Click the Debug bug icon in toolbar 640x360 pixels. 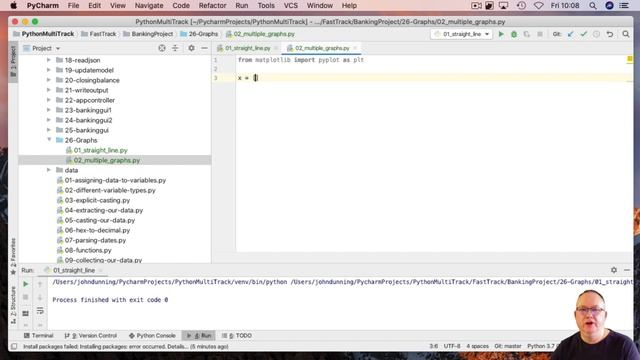coord(514,34)
